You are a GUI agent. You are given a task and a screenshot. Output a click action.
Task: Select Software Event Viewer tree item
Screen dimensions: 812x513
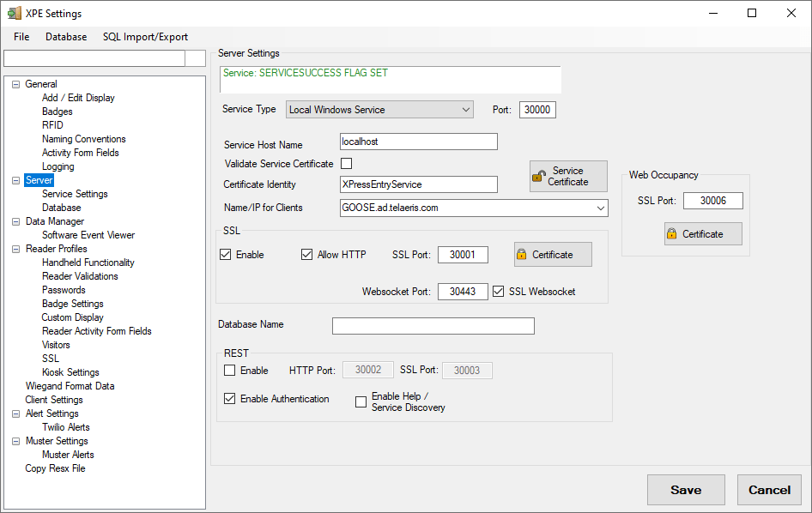pos(88,235)
